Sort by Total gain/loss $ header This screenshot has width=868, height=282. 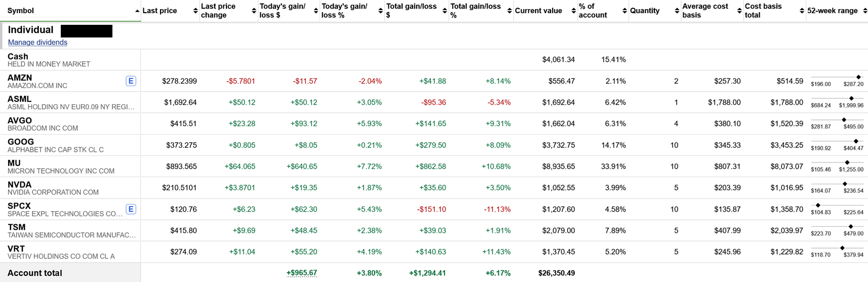point(411,11)
